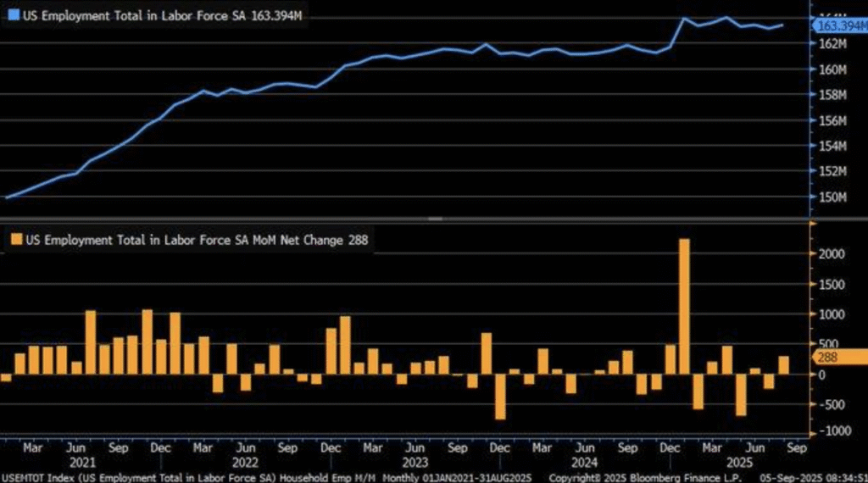The image size is (868, 483).
Task: Click the 2000 label on the lower y-axis
Action: click(x=832, y=254)
